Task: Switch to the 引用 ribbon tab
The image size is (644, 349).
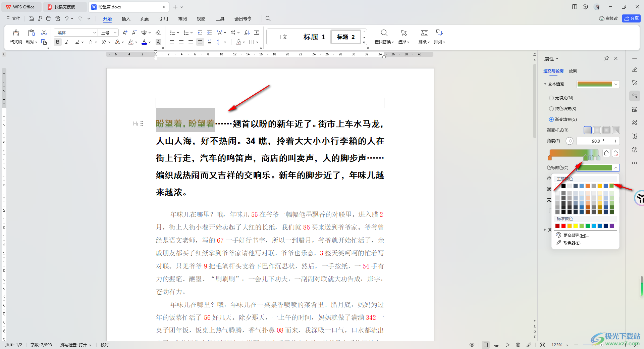Action: 163,19
